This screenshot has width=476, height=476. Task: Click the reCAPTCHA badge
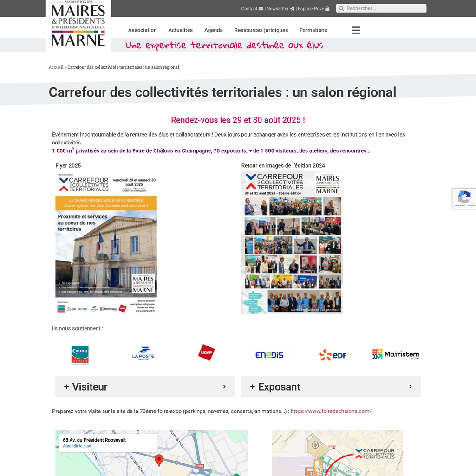click(x=464, y=198)
